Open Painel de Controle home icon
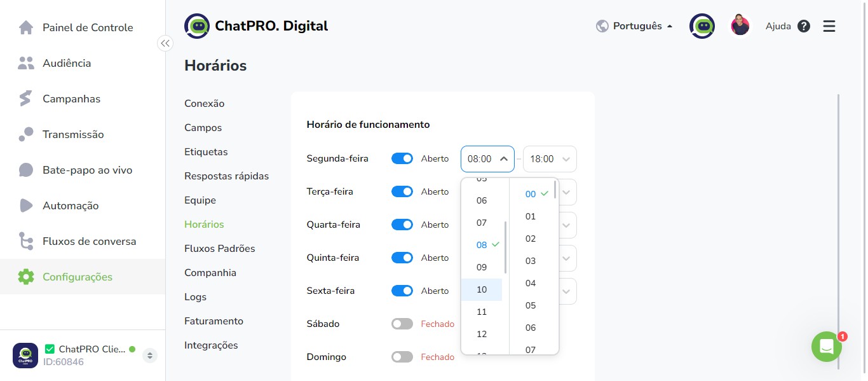 pyautogui.click(x=26, y=27)
